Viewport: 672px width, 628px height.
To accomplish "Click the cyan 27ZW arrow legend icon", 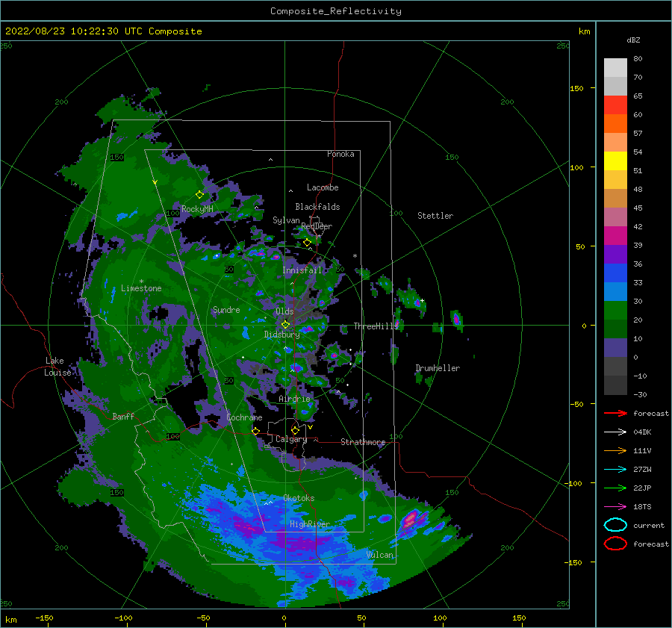I will click(x=615, y=470).
